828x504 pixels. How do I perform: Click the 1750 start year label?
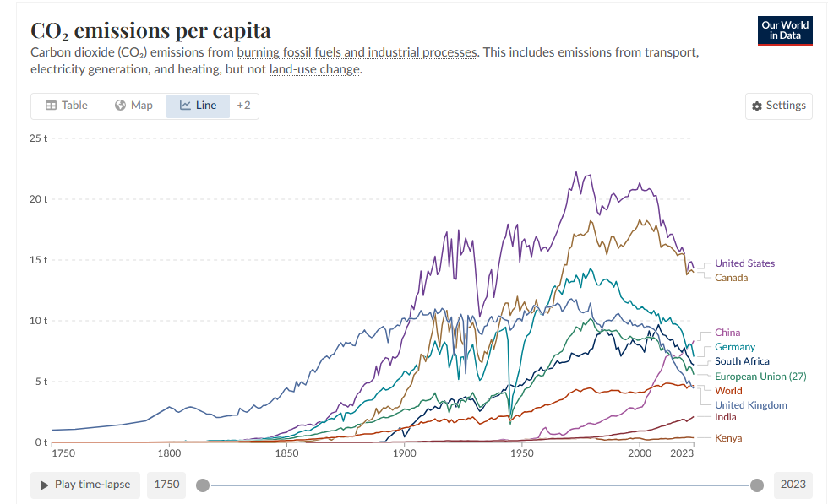click(x=166, y=485)
